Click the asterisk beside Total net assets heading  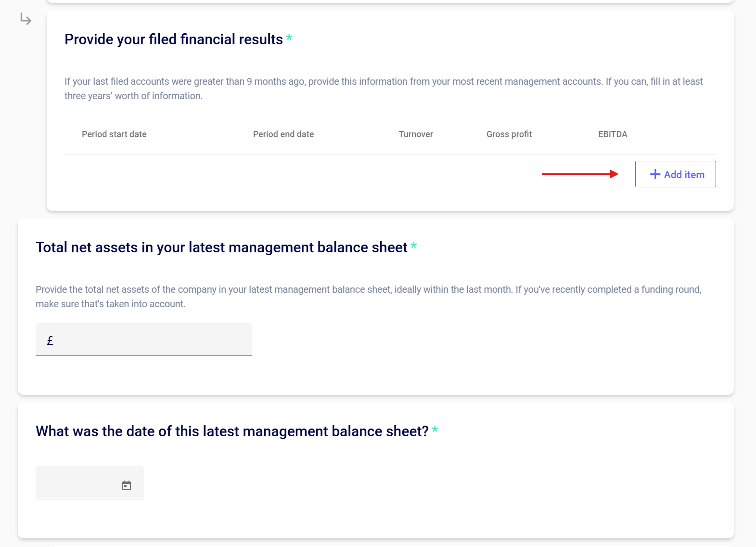413,246
